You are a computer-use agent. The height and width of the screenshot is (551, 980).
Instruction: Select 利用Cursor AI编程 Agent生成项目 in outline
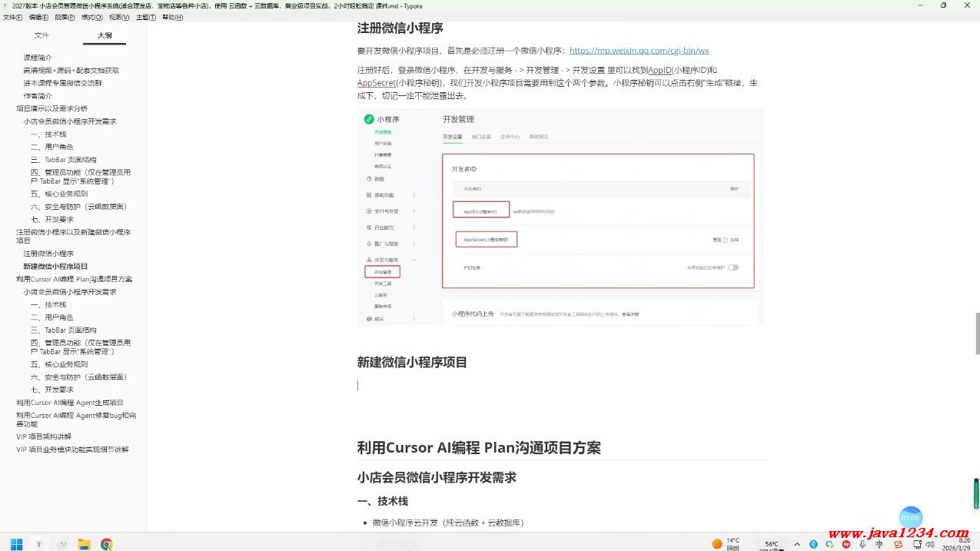coord(70,403)
